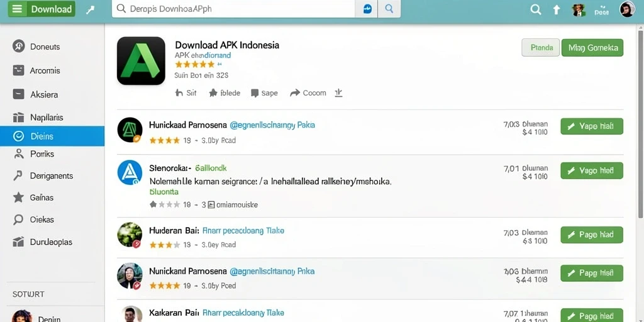This screenshot has height=322, width=644.
Task: Click the white search icon in header
Action: point(536,9)
